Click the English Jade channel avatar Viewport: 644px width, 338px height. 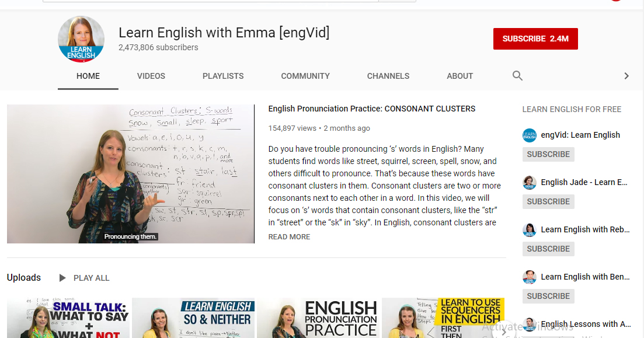(x=530, y=182)
